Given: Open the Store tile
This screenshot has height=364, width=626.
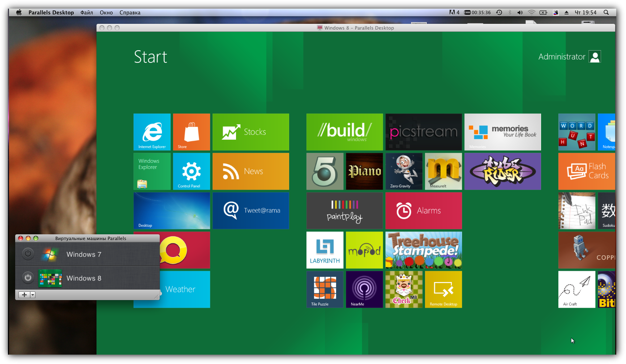Looking at the screenshot, I should [191, 132].
